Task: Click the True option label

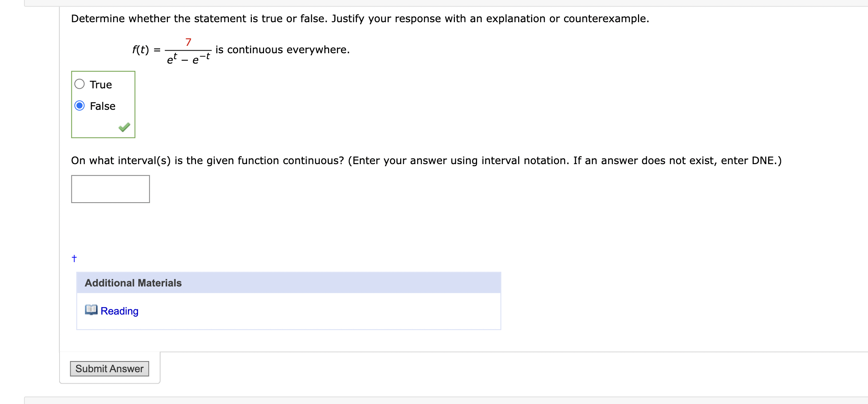Action: pos(101,85)
